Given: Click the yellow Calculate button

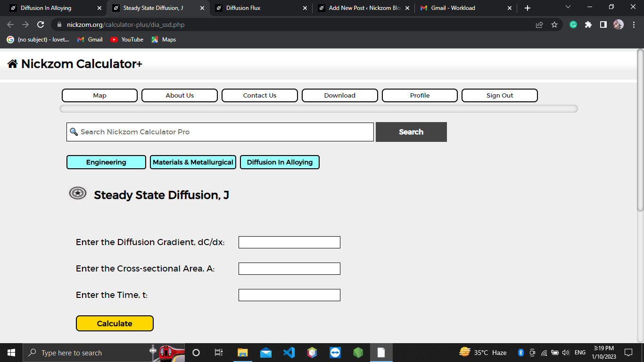Looking at the screenshot, I should click(115, 323).
